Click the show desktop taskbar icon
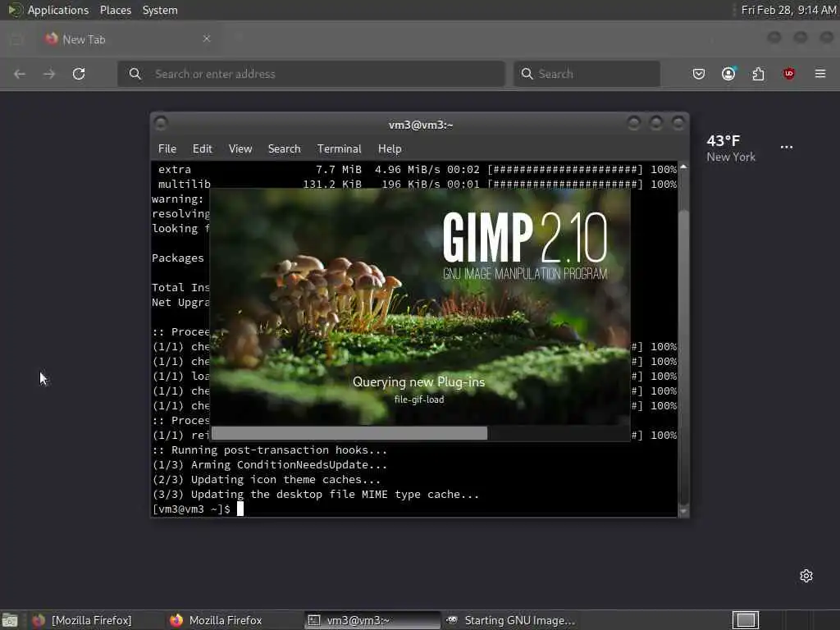 pos(10,620)
